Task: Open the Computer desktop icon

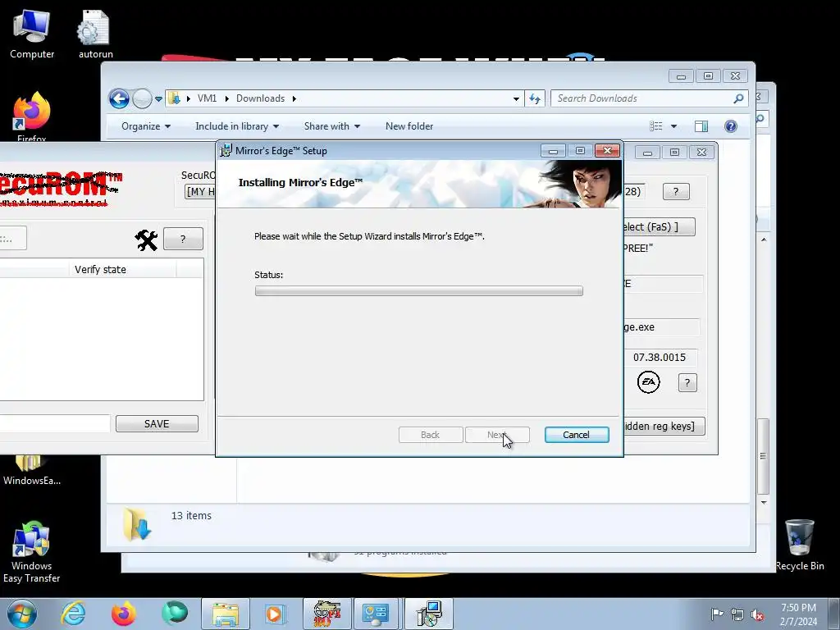Action: (x=32, y=34)
